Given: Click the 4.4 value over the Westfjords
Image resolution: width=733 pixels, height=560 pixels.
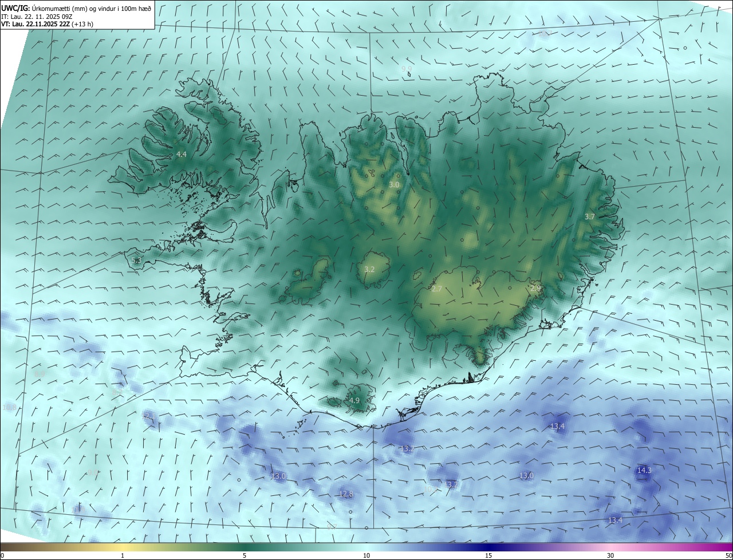Looking at the screenshot, I should pos(182,155).
